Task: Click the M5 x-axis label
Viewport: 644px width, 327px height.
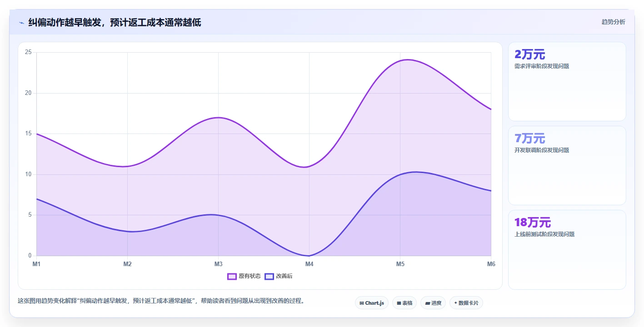Action: click(400, 264)
